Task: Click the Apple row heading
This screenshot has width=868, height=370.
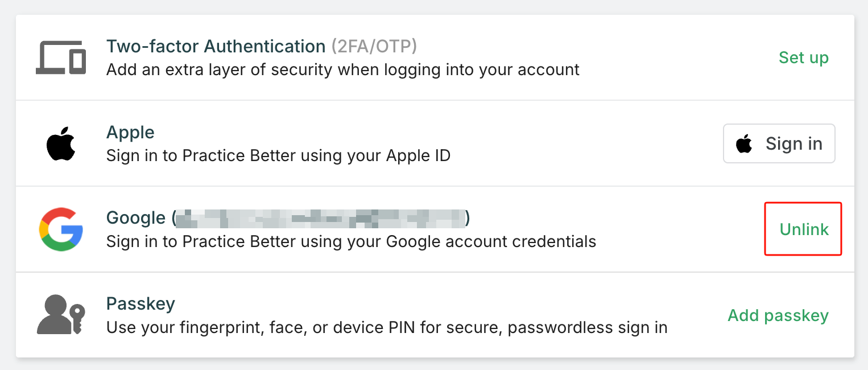Action: pyautogui.click(x=130, y=132)
